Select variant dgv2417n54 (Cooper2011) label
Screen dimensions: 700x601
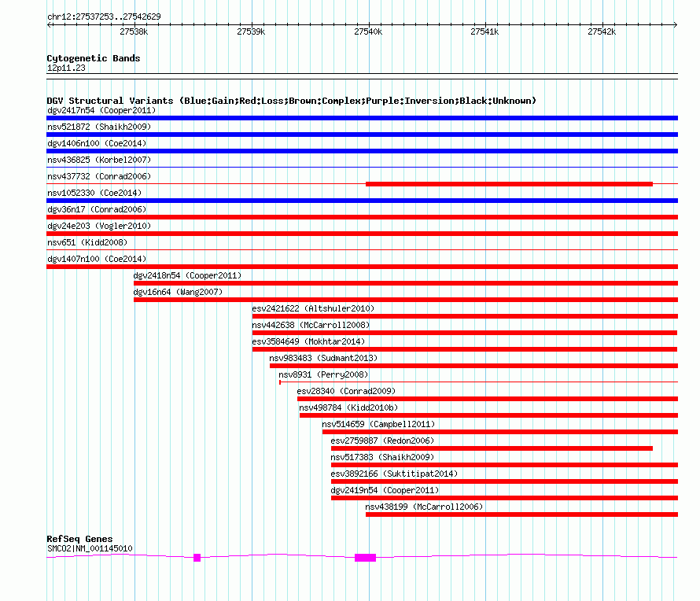[101, 110]
